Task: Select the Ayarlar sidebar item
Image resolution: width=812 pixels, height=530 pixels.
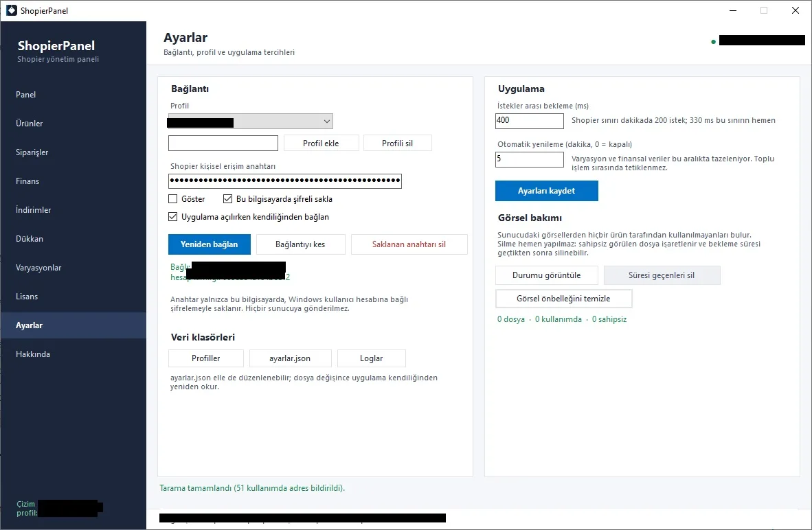Action: pyautogui.click(x=73, y=325)
